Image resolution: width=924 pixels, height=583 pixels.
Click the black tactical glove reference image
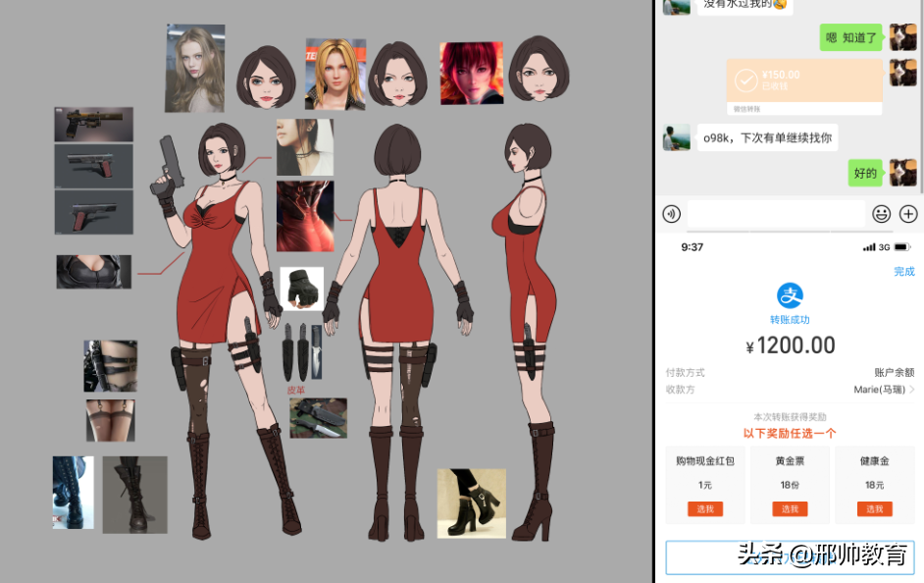click(302, 289)
